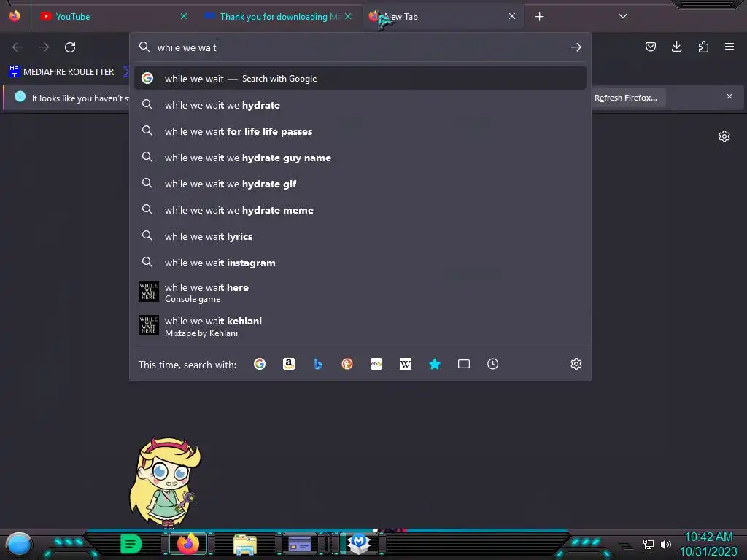Click the network tray icon
747x560 pixels.
click(x=649, y=544)
